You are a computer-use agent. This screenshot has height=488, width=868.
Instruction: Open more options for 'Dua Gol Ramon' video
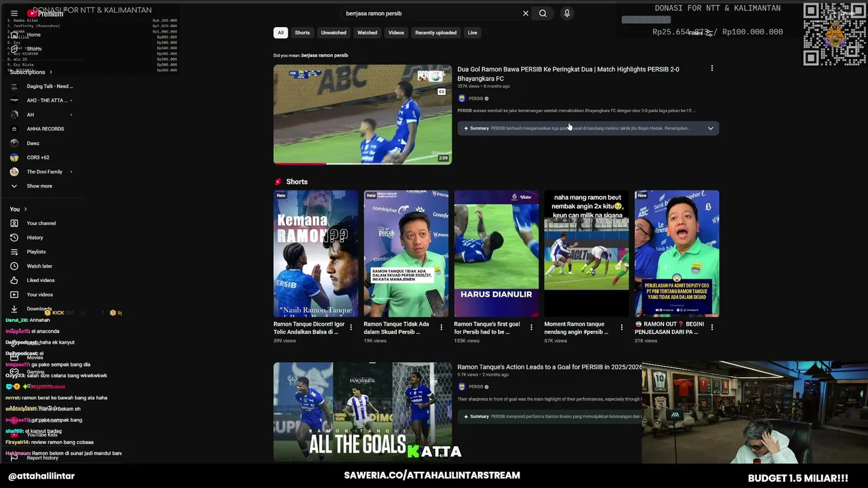[x=711, y=68]
